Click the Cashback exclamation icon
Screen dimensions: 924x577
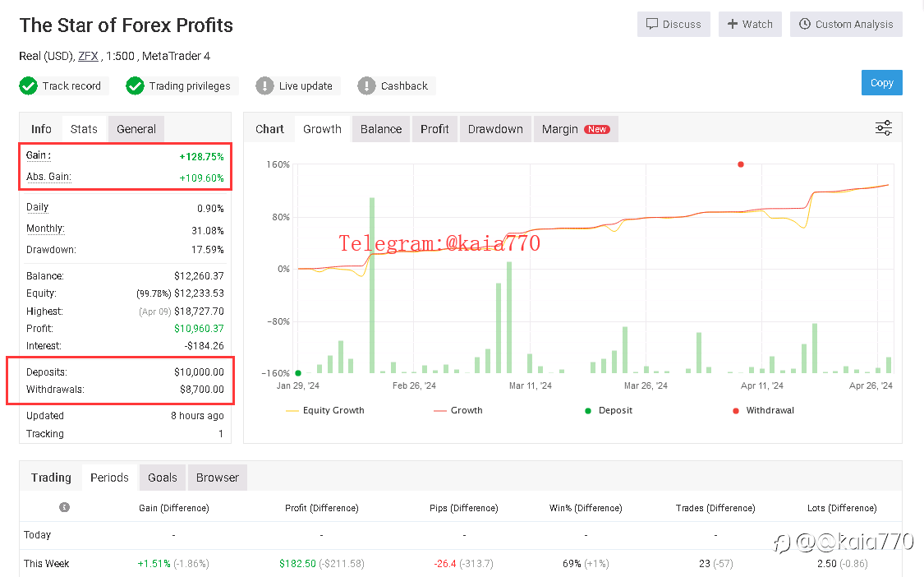coord(366,86)
